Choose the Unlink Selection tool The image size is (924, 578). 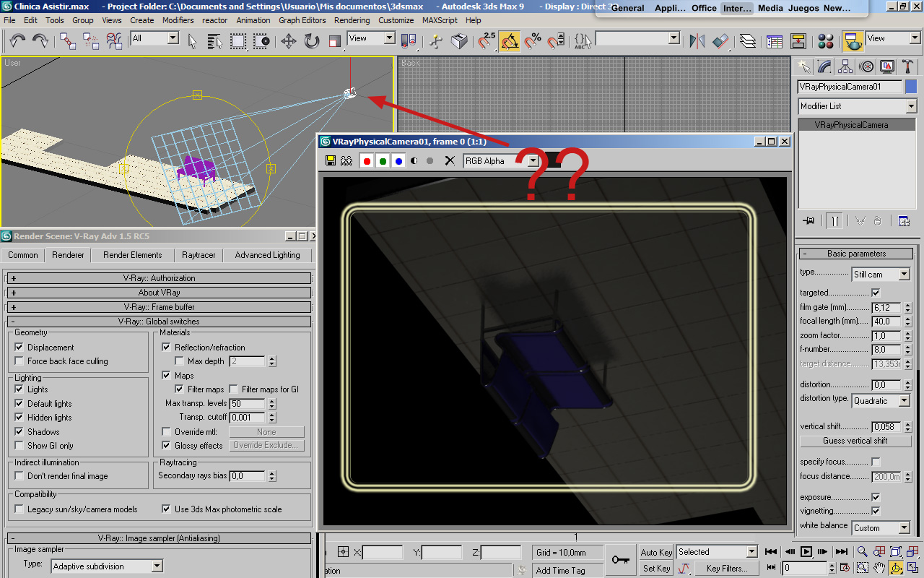pyautogui.click(x=92, y=40)
